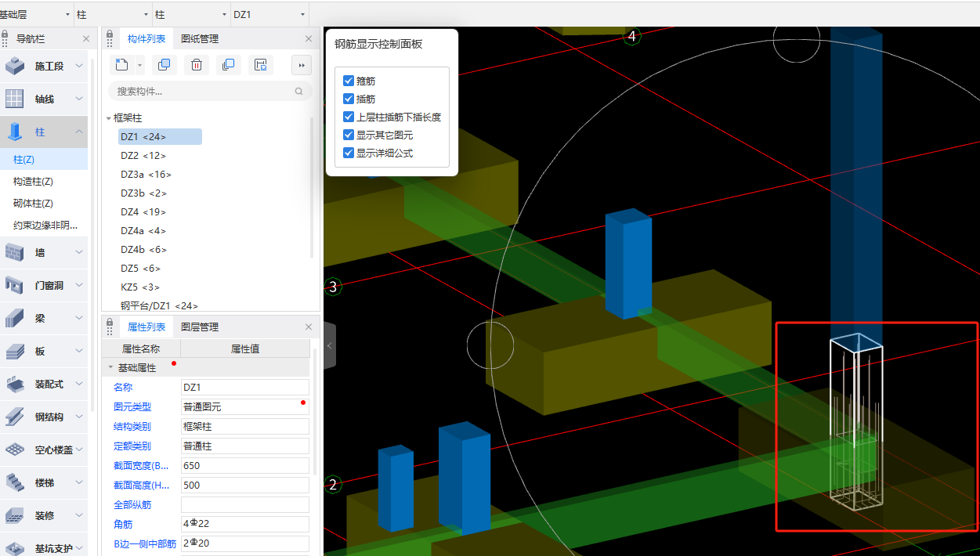Open the dropdown arrow beside the new component icon

(139, 65)
